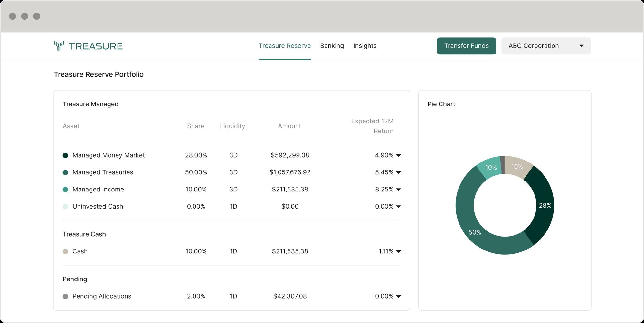This screenshot has width=644, height=323.
Task: Click the Pending Allocations gray dot
Action: (x=65, y=296)
